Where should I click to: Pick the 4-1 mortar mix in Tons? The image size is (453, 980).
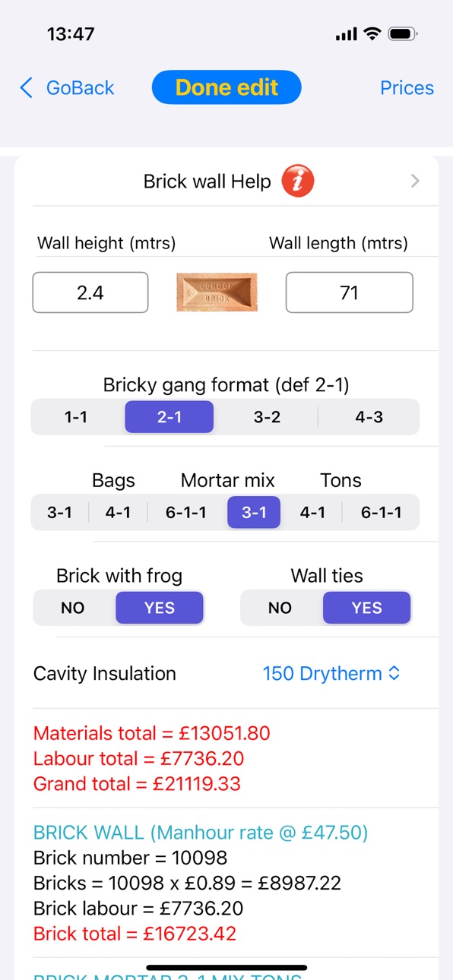[312, 513]
